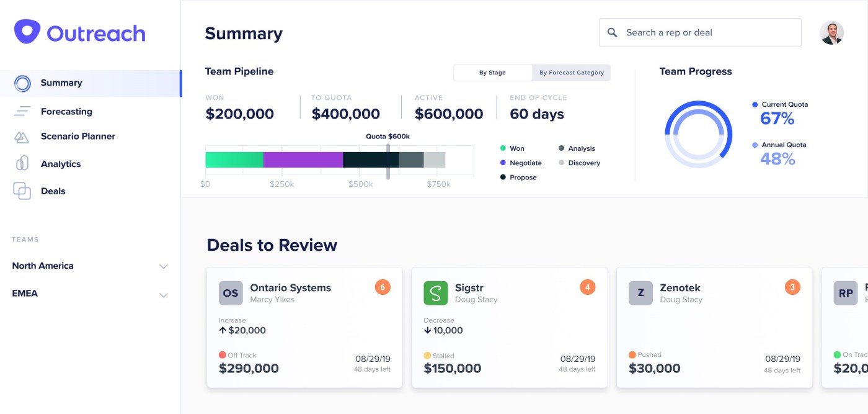The height and width of the screenshot is (414, 868).
Task: Click the Negotiate legend dot
Action: pyautogui.click(x=503, y=163)
